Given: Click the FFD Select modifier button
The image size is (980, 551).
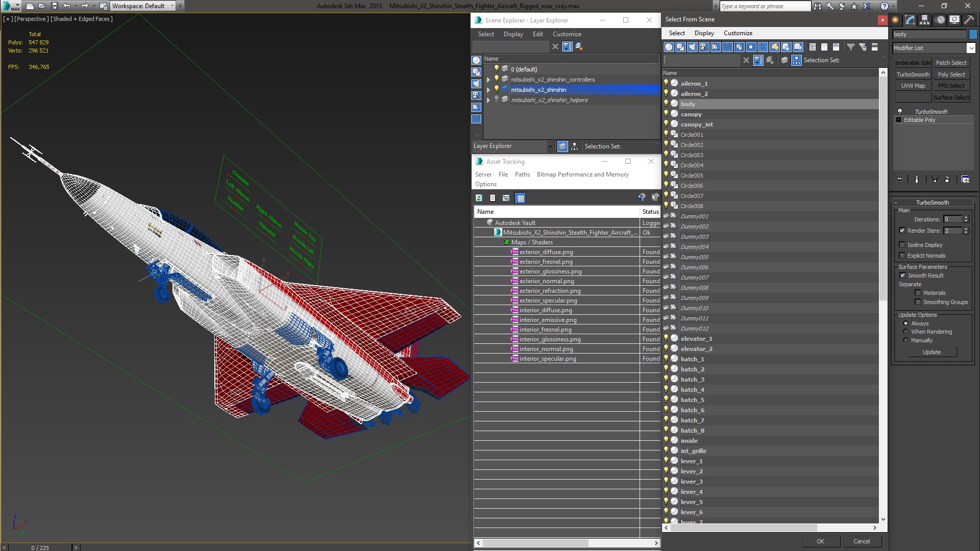Looking at the screenshot, I should coord(951,86).
